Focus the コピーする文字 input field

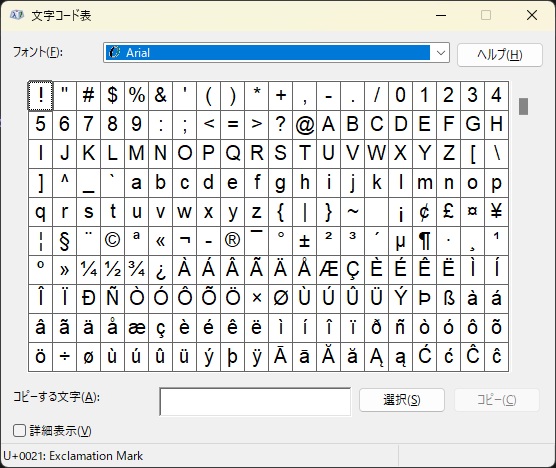[x=255, y=402]
